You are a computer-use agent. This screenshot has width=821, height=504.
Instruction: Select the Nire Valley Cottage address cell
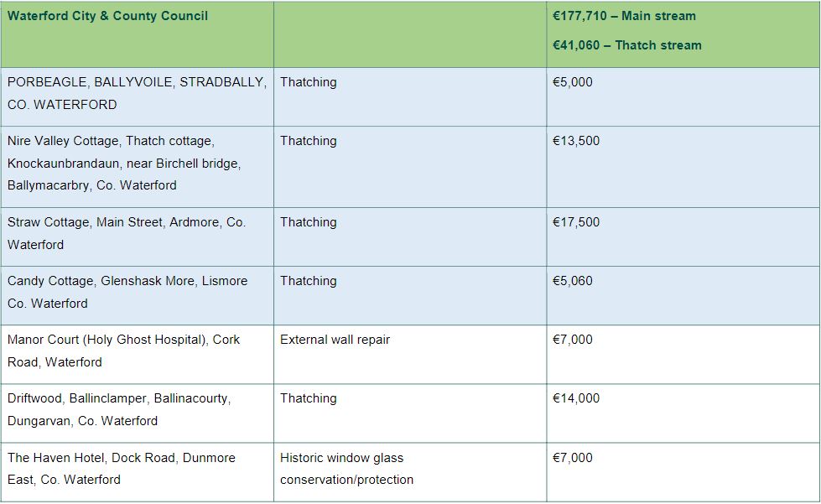(x=124, y=163)
